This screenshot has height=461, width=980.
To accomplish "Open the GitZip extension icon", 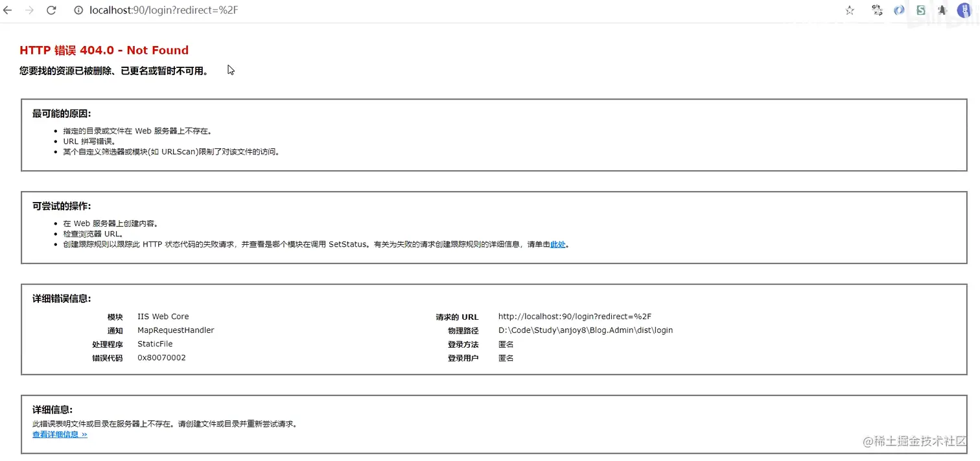I will pos(877,10).
